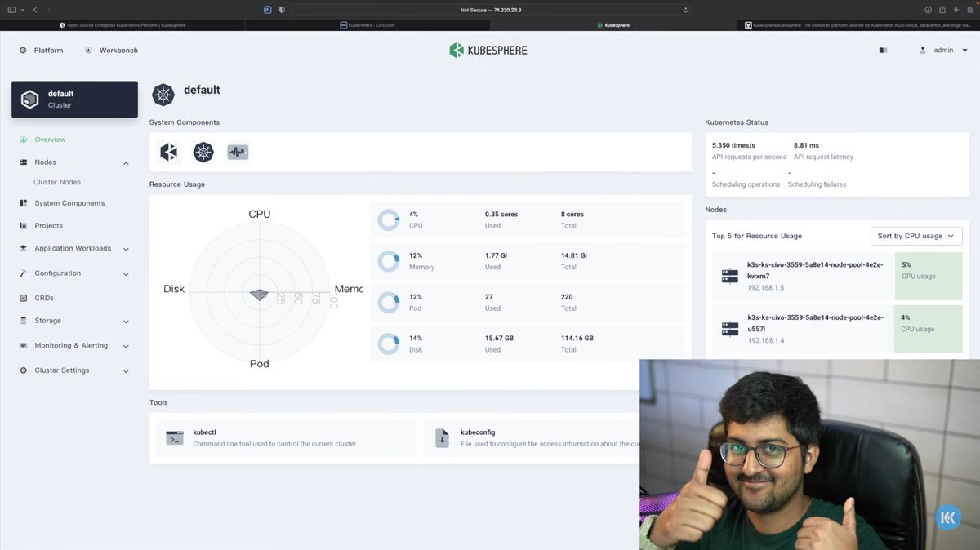980x550 pixels.
Task: Click the KubeSphere logo in header
Action: tap(488, 51)
